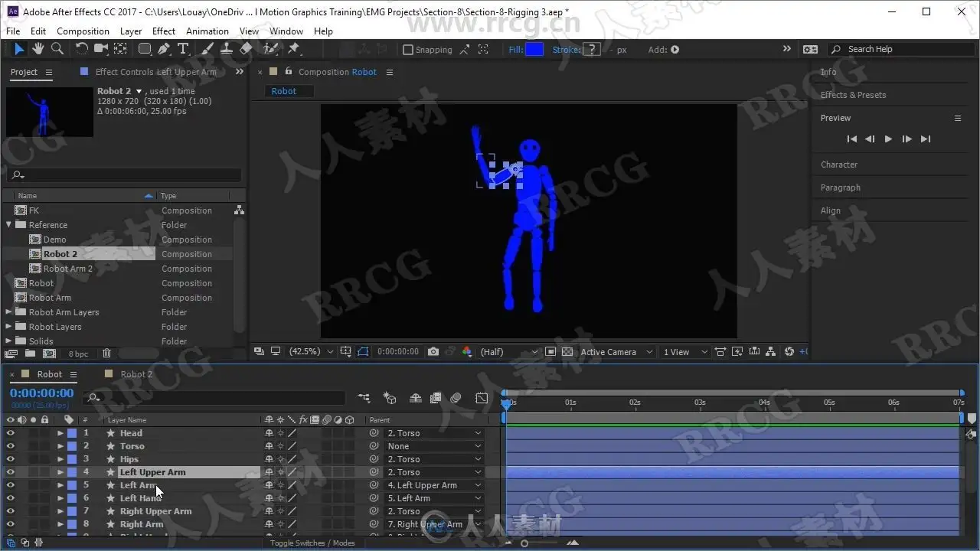980x551 pixels.
Task: Click the Search Help input field
Action: pos(896,49)
